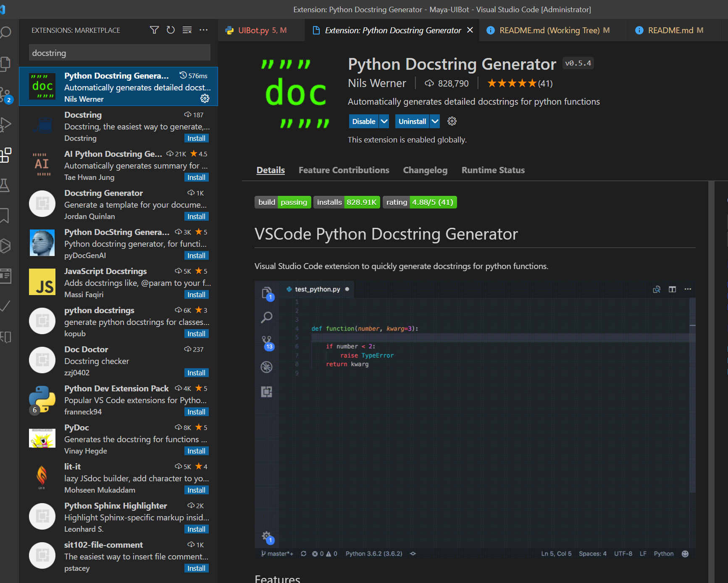Click the Uninstall button
The image size is (728, 583).
coord(412,121)
